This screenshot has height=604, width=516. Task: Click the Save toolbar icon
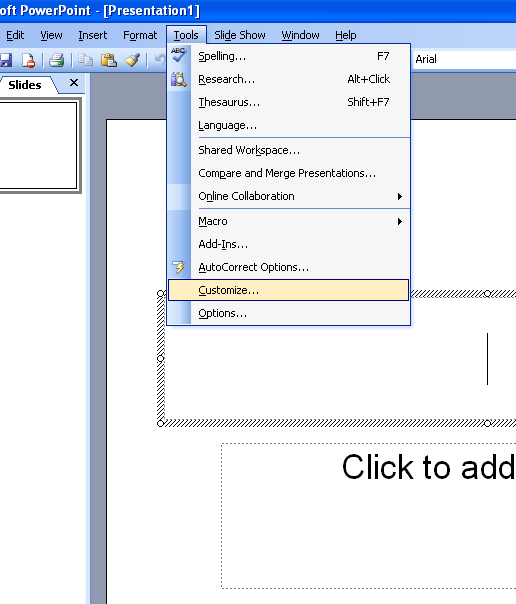pos(5,60)
